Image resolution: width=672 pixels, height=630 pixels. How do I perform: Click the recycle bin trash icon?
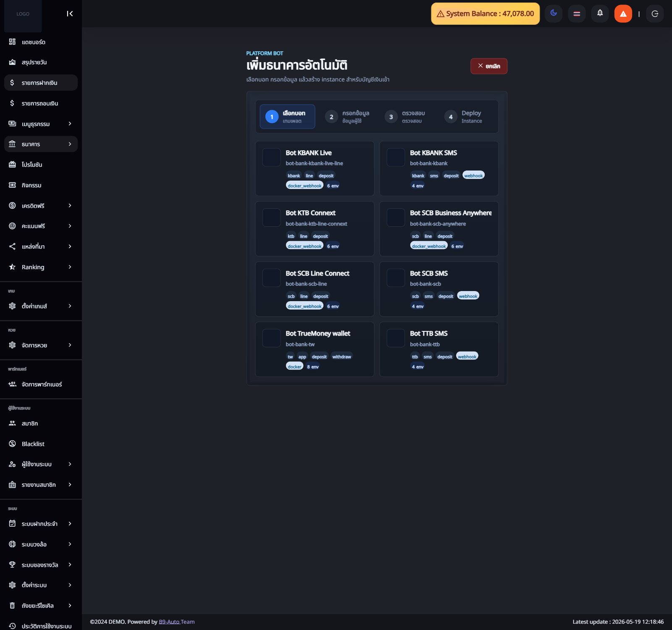pyautogui.click(x=12, y=606)
